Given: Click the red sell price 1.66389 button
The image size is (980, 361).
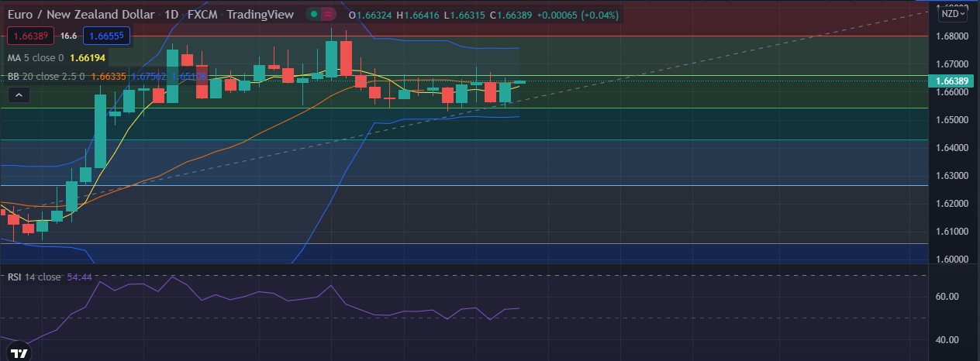Looking at the screenshot, I should [29, 36].
